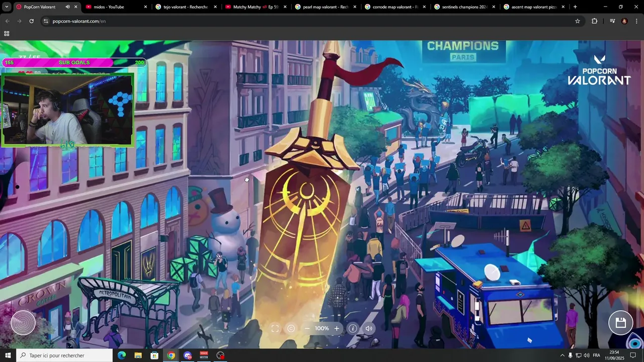Viewport: 644px width, 362px height.
Task: Open File Explorer from taskbar
Action: (138, 355)
